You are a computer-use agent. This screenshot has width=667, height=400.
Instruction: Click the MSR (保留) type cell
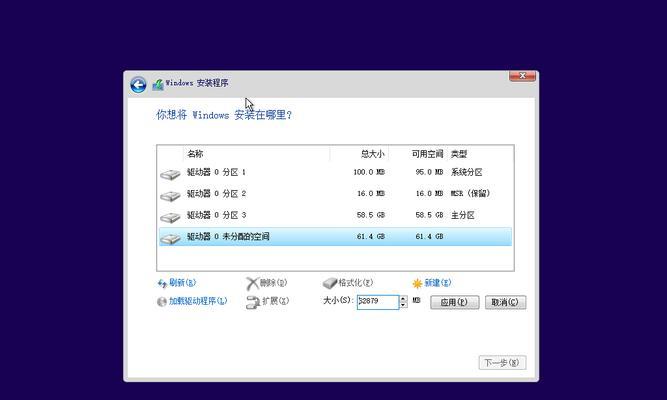(470, 194)
